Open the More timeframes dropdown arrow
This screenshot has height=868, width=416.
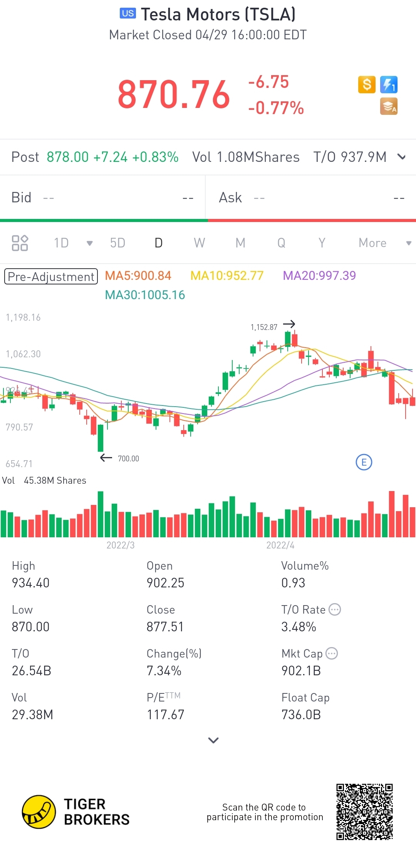[409, 243]
